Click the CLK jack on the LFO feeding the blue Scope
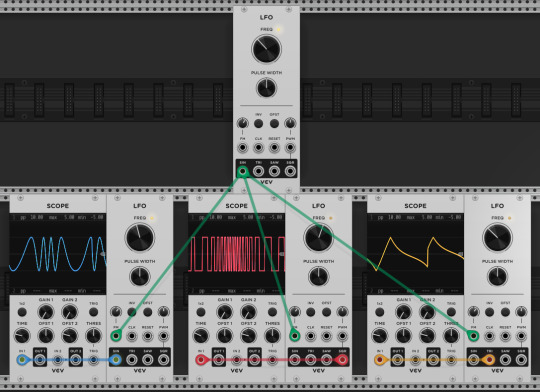Image resolution: width=540 pixels, height=392 pixels. click(x=132, y=336)
